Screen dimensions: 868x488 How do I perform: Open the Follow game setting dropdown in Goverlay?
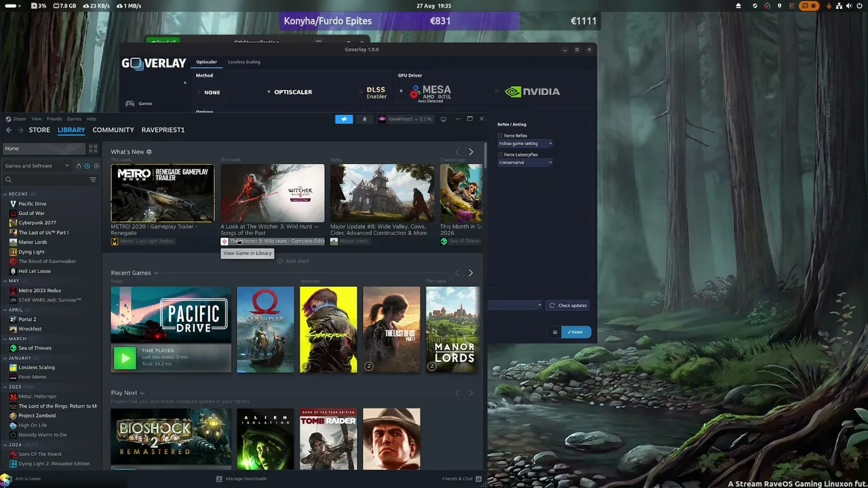[x=526, y=144]
